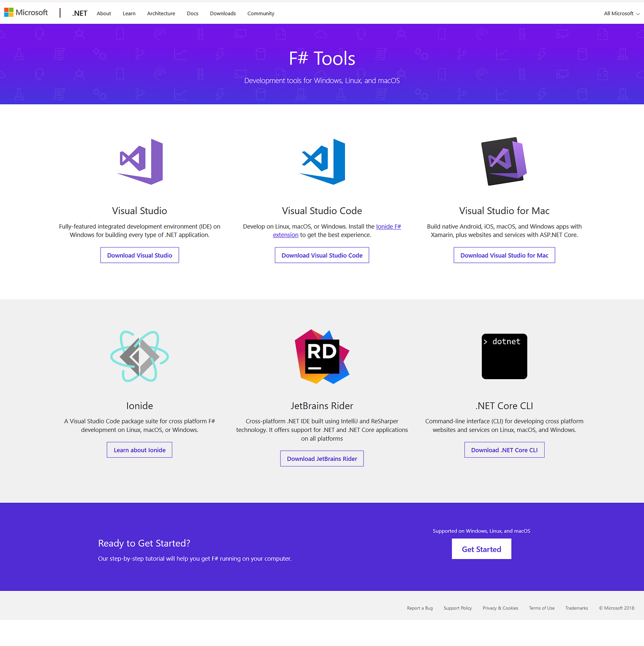The image size is (644, 646).
Task: Click the Learn about Ionide button
Action: click(140, 450)
